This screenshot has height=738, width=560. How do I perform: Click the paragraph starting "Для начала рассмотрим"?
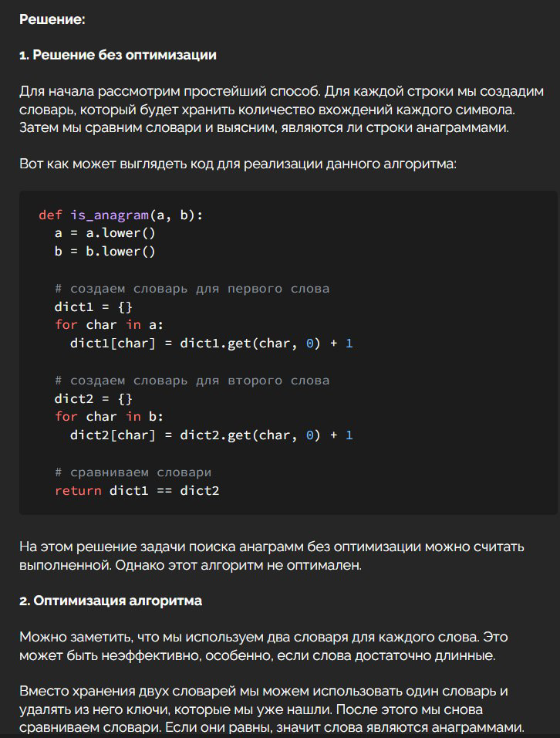[x=282, y=109]
